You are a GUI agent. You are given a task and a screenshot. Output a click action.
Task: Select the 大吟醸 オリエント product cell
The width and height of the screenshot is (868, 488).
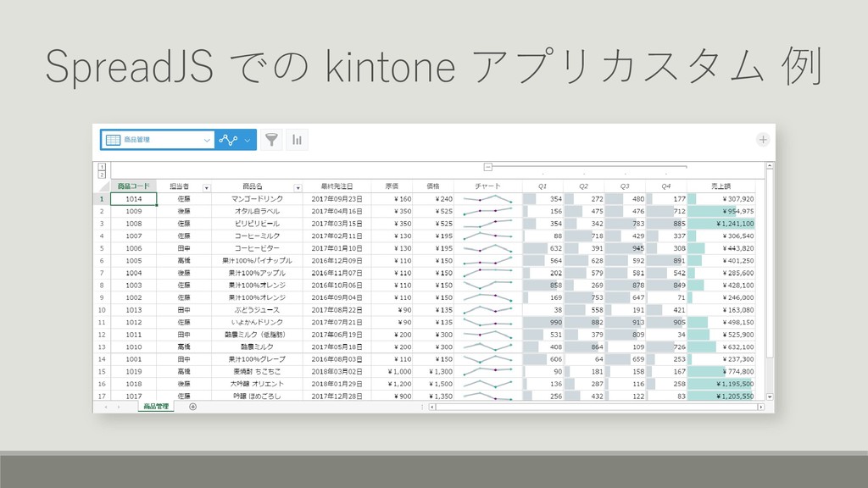click(x=257, y=384)
